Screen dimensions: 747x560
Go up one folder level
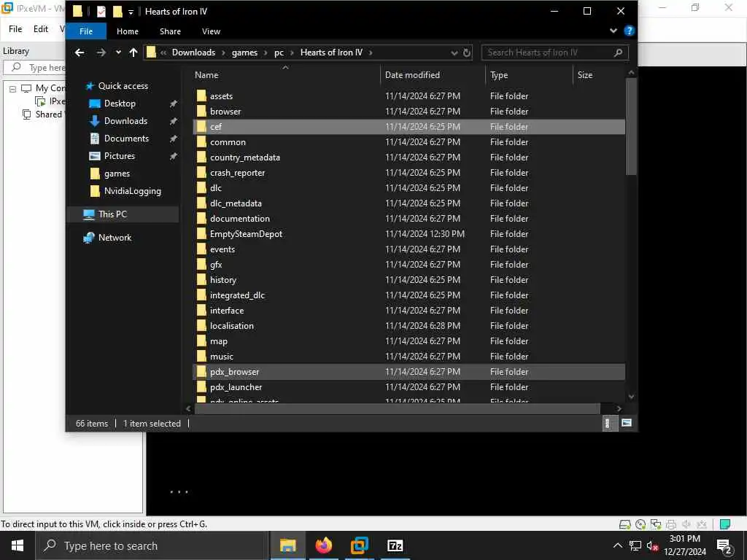coord(133,52)
